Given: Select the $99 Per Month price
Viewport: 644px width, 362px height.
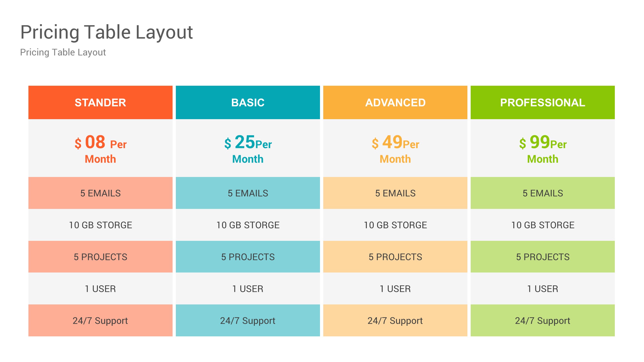Looking at the screenshot, I should pyautogui.click(x=543, y=149).
